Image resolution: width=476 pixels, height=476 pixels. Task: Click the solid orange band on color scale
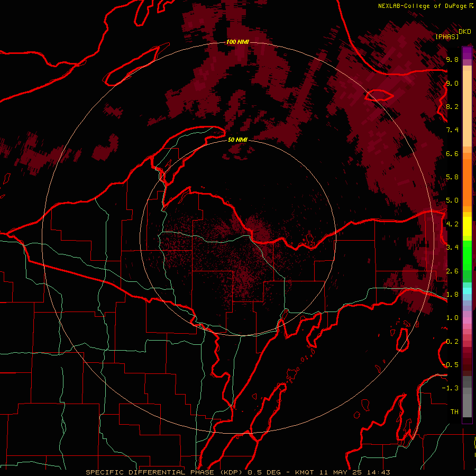(467, 182)
